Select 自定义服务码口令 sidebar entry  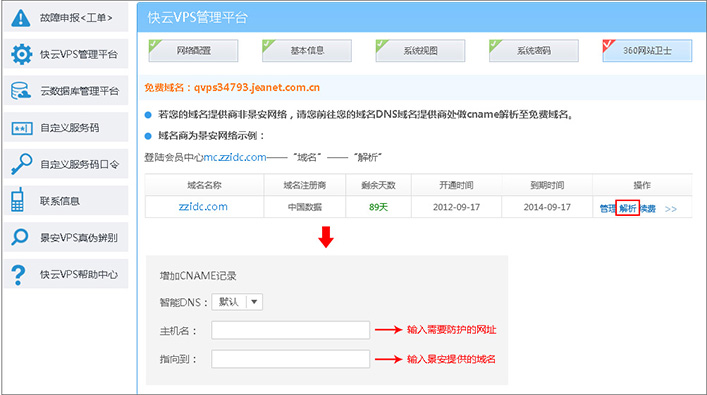coord(66,164)
